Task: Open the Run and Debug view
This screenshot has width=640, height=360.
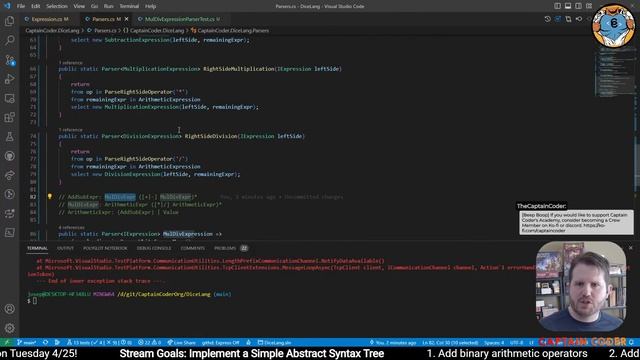Action: click(x=9, y=79)
